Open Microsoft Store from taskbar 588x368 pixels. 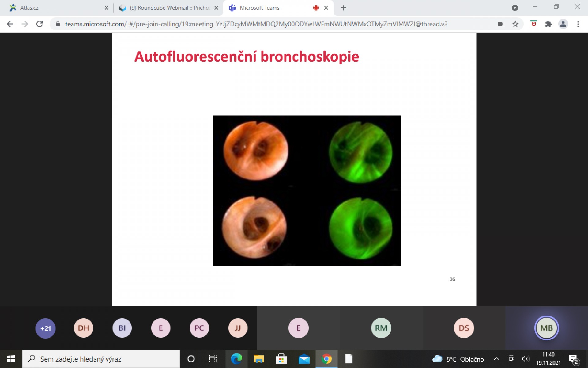coord(281,359)
